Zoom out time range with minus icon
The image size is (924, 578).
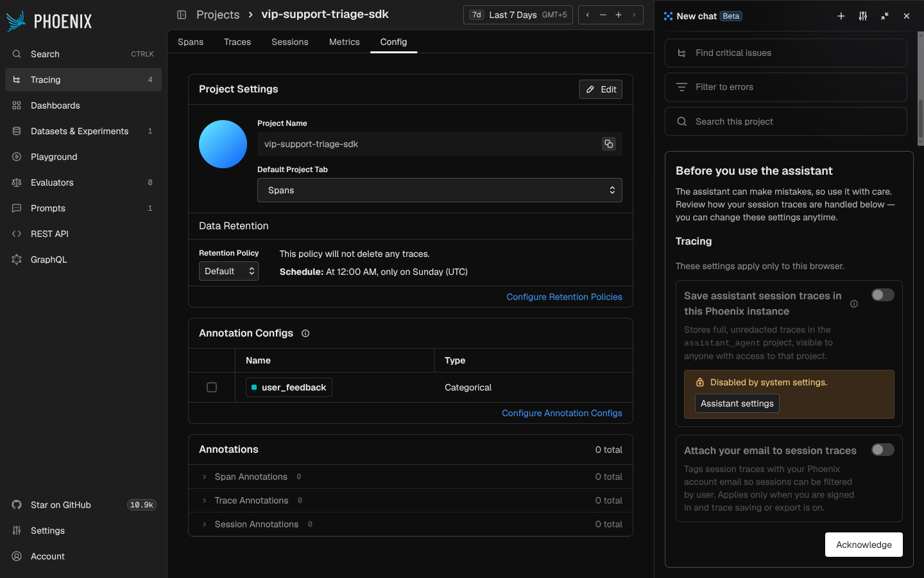click(x=603, y=15)
